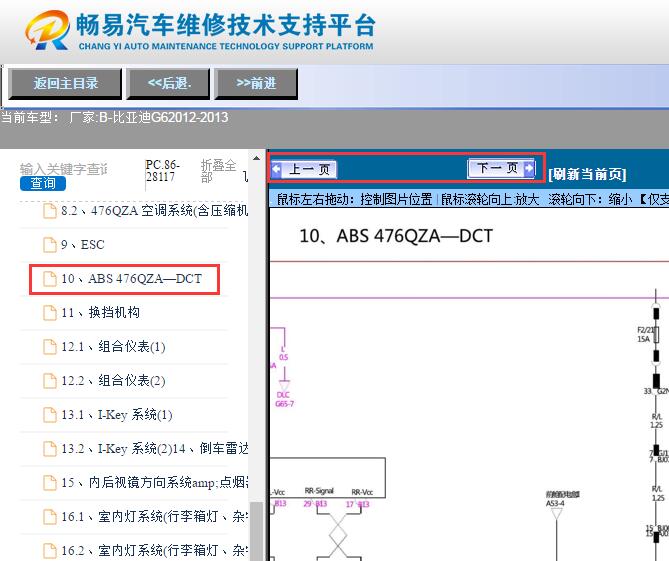669x561 pixels.
Task: Click the RR-Signal label in diagram
Action: (319, 491)
